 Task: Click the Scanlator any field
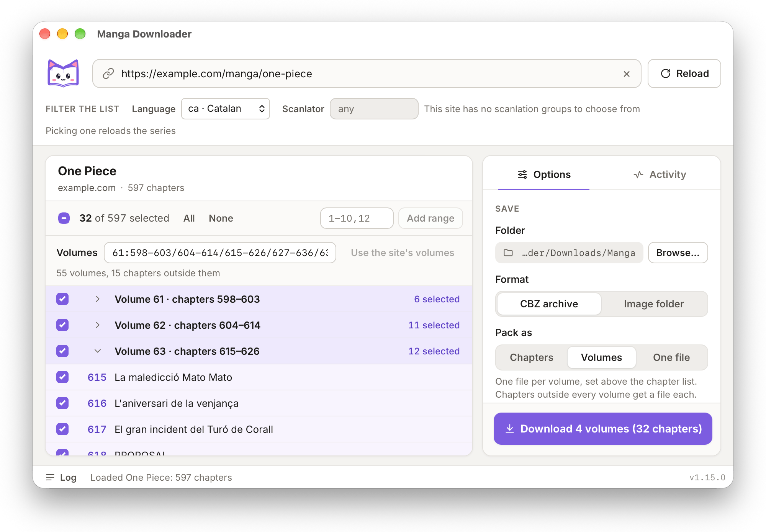(x=374, y=109)
